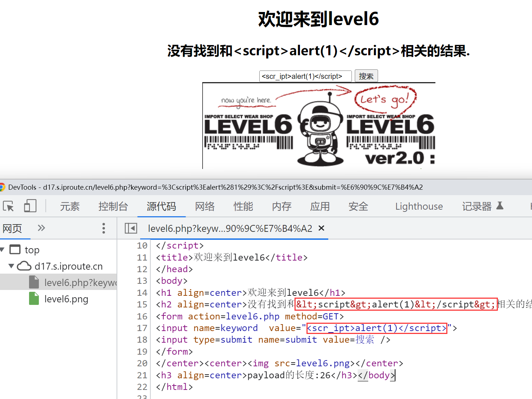Close the level6.php source file tab
This screenshot has width=532, height=399.
click(321, 228)
